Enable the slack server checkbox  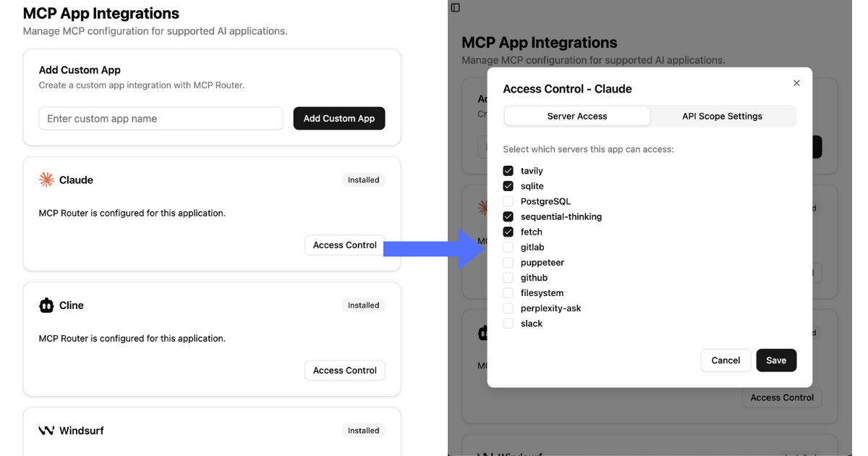(x=508, y=323)
